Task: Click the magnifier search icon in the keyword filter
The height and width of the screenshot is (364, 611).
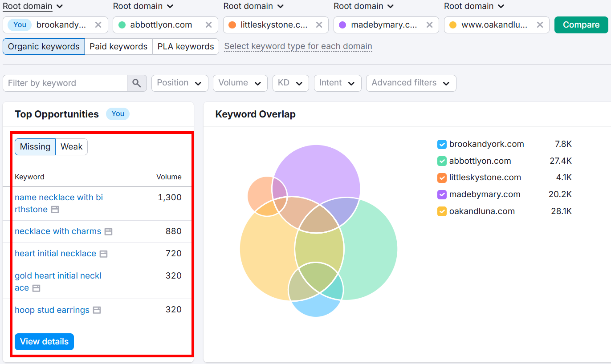Action: click(x=137, y=83)
